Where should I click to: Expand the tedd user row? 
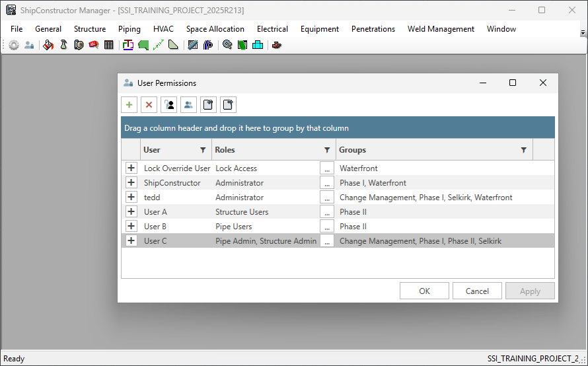coord(131,198)
